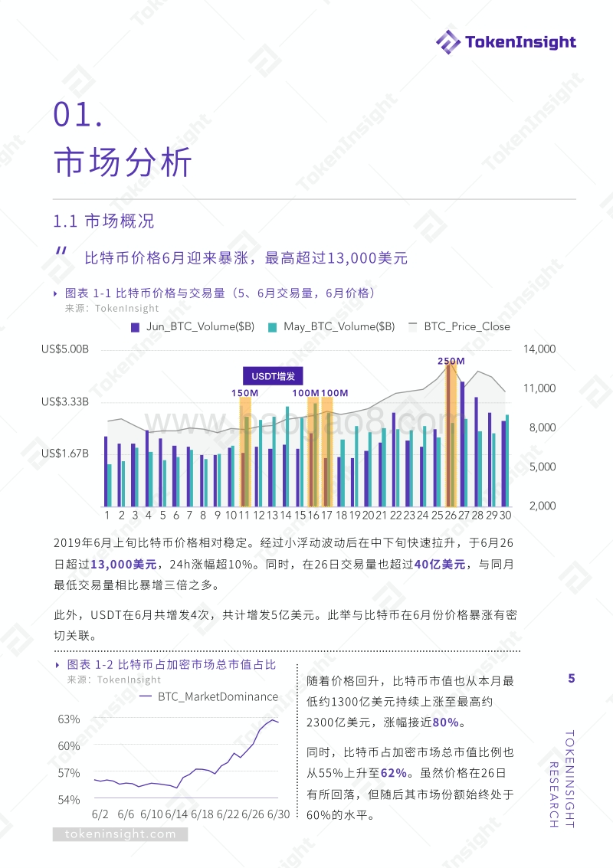The image size is (613, 868).
Task: Click legend label "BTC_Price_Close"
Action: point(467,326)
